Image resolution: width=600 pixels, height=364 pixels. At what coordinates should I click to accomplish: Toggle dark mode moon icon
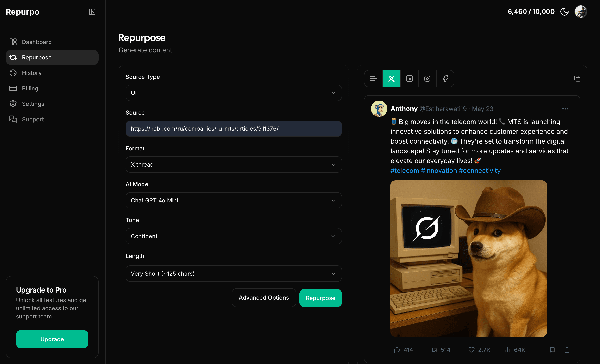[x=564, y=11]
